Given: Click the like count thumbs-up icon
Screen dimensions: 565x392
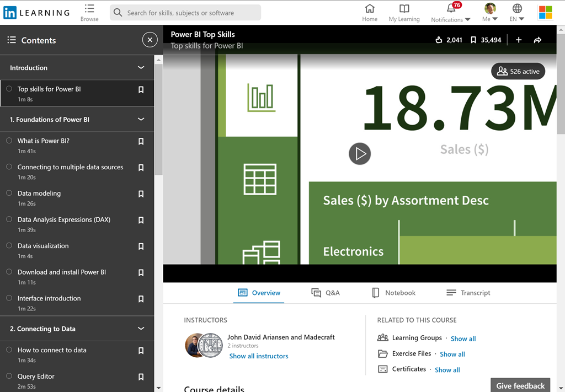Looking at the screenshot, I should 439,40.
